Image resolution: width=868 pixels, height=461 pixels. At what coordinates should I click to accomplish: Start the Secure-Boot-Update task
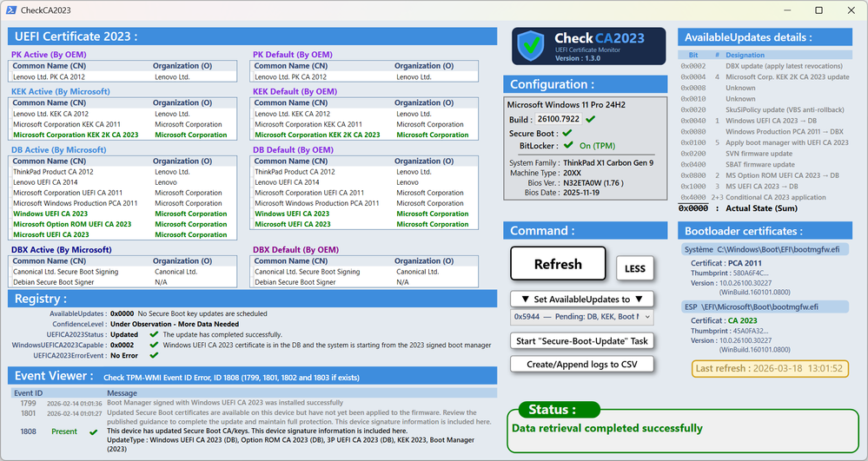pos(582,341)
